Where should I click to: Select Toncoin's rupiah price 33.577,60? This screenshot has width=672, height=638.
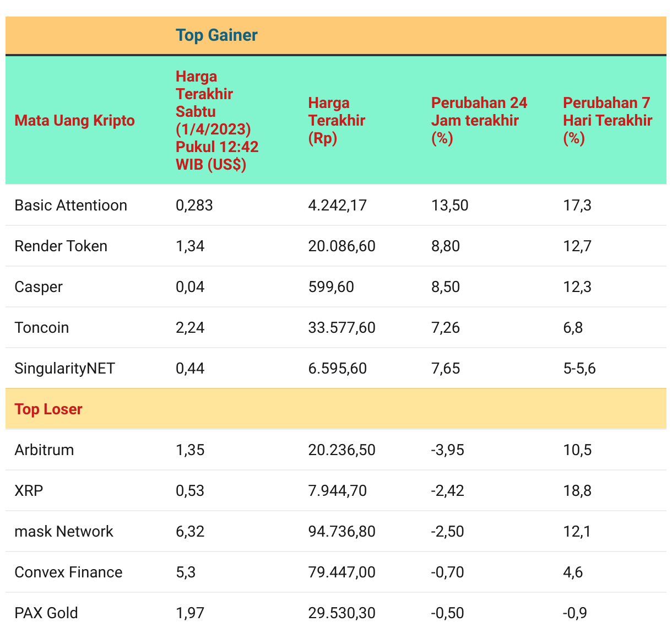tap(342, 328)
